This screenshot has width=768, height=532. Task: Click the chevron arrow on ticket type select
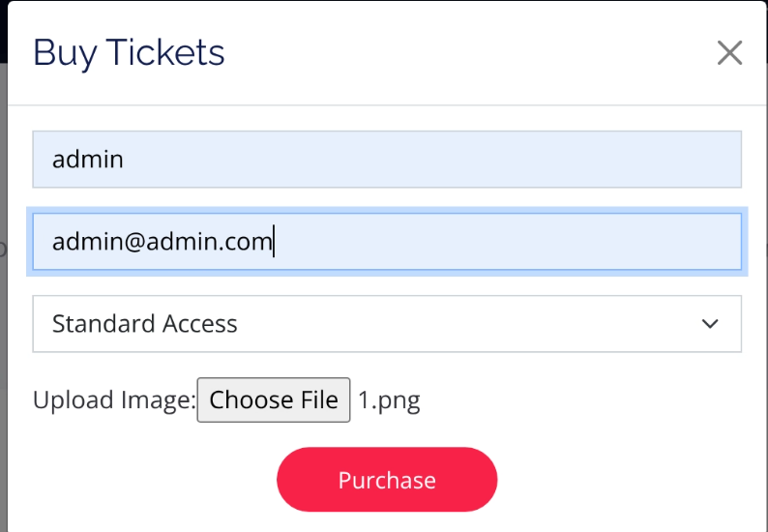click(x=711, y=324)
